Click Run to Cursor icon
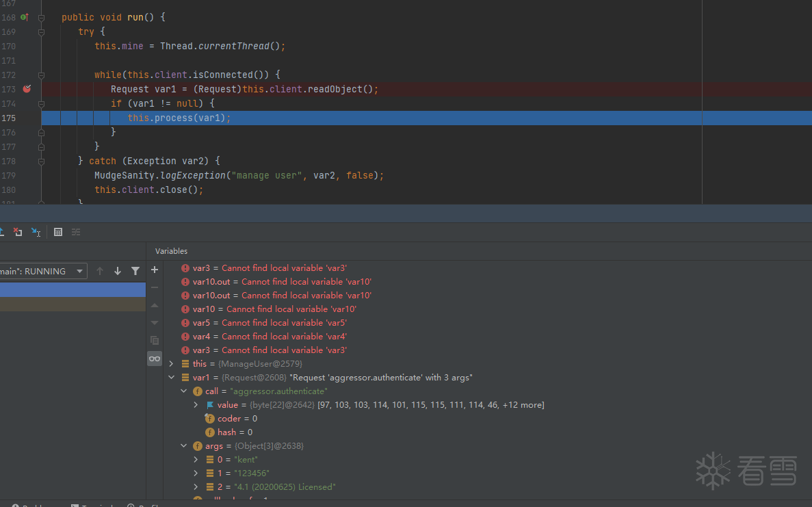Viewport: 812px width, 507px height. pos(36,232)
